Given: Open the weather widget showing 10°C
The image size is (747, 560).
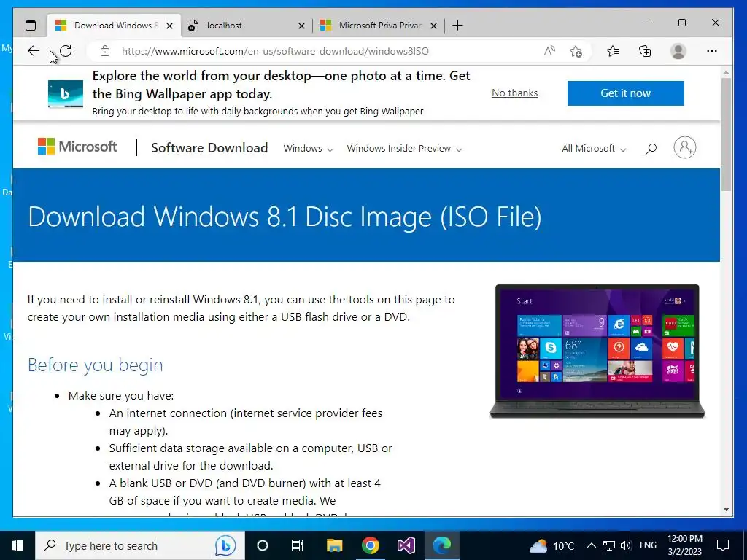Looking at the screenshot, I should coord(551,545).
